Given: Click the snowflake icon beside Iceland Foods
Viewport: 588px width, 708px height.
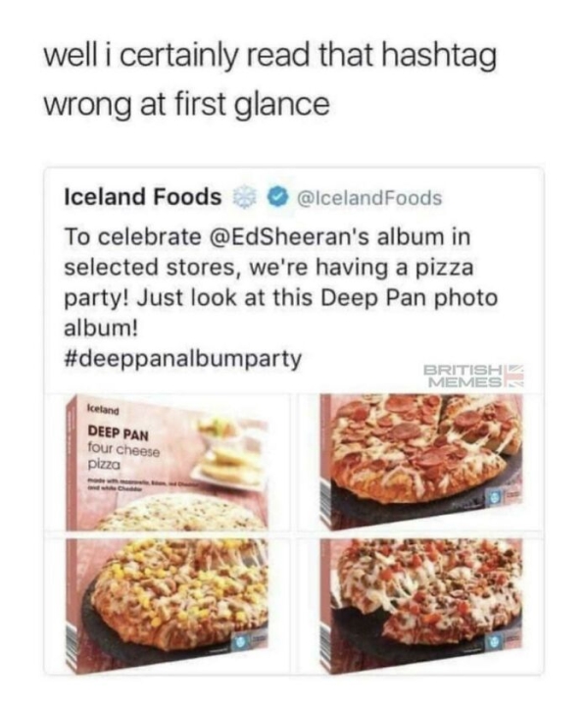Looking at the screenshot, I should coord(242,198).
